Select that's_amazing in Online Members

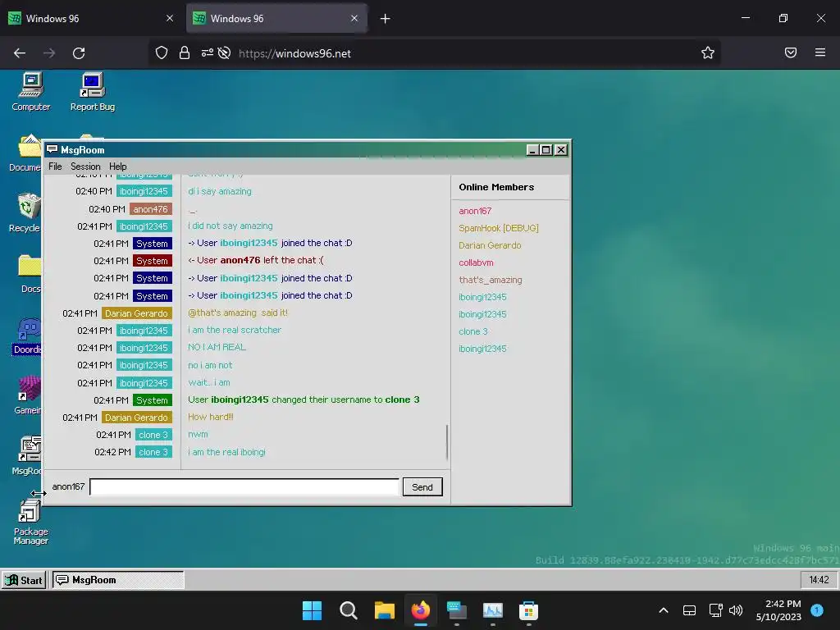[x=491, y=280]
